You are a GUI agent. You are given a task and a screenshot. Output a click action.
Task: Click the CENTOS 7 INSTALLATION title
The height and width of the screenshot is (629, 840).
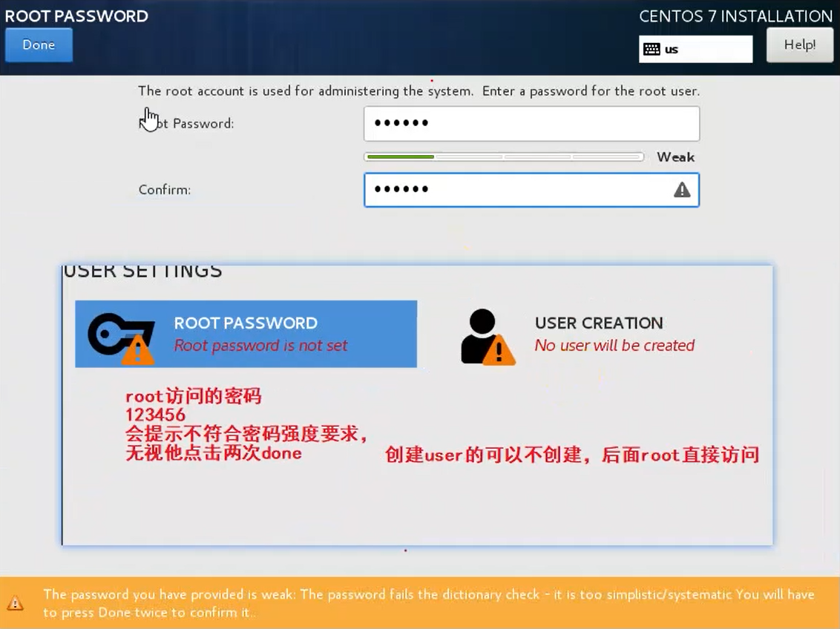pyautogui.click(x=735, y=16)
